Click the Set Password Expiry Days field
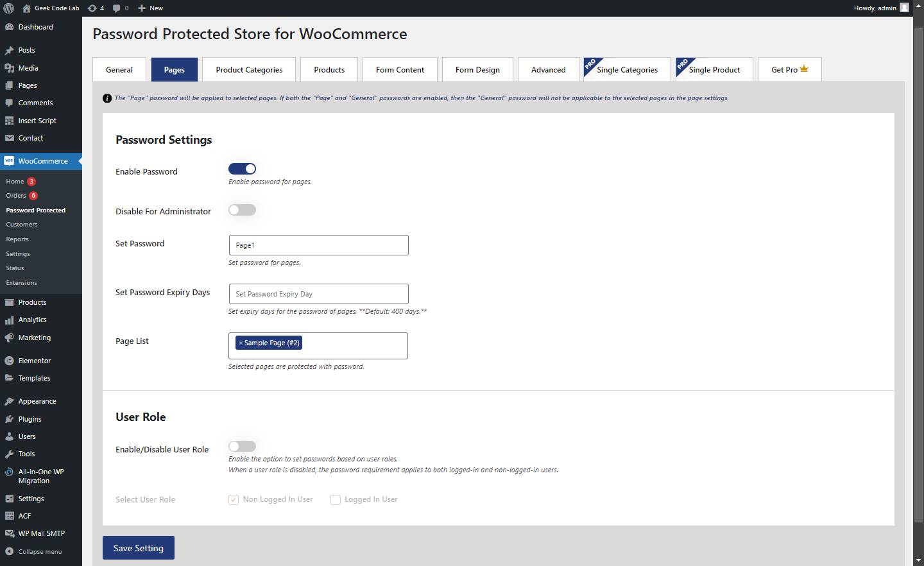Image resolution: width=924 pixels, height=566 pixels. [319, 294]
